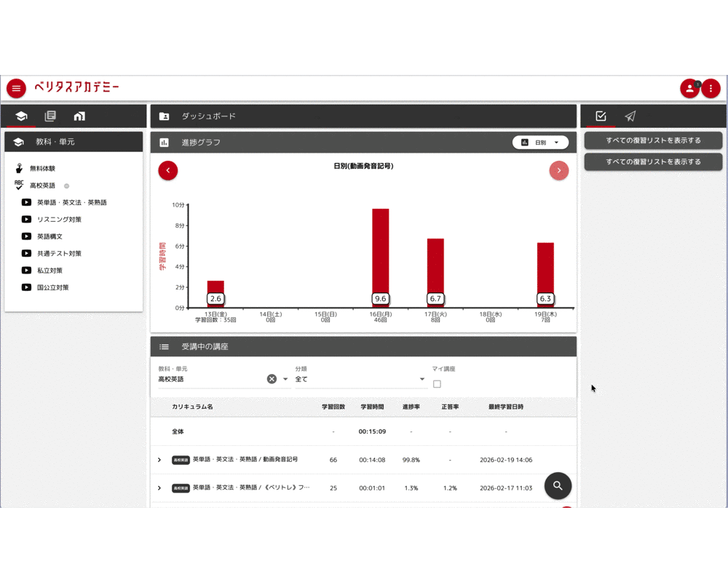The image size is (728, 582).
Task: Expand the 動画発音記号 curriculum row
Action: pos(159,460)
